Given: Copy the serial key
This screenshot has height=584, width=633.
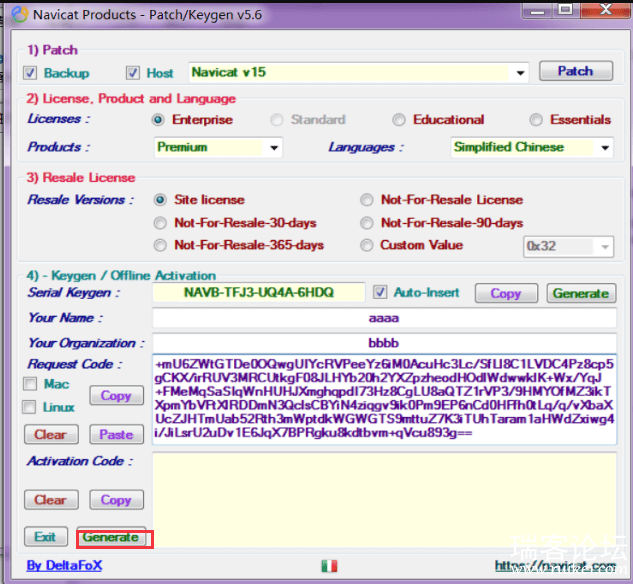Looking at the screenshot, I should point(506,293).
